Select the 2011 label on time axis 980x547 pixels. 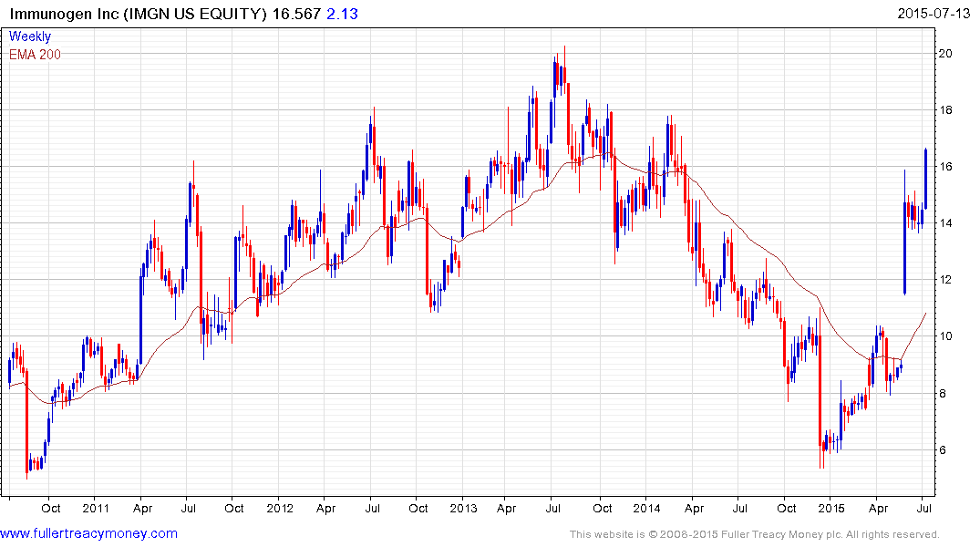click(96, 508)
